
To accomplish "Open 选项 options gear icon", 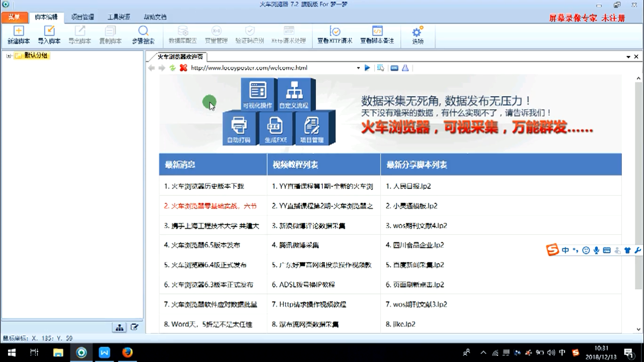I will 417,35.
